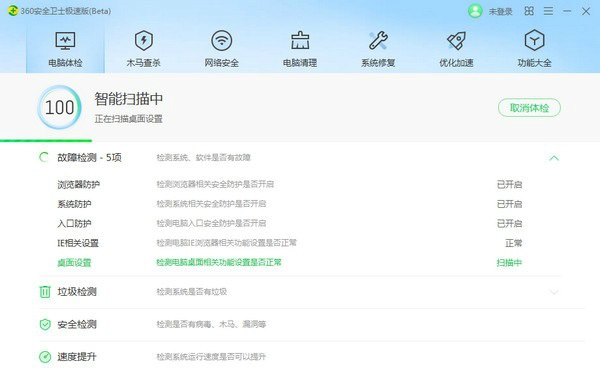Open the skin/grid icon in title bar

pyautogui.click(x=529, y=11)
